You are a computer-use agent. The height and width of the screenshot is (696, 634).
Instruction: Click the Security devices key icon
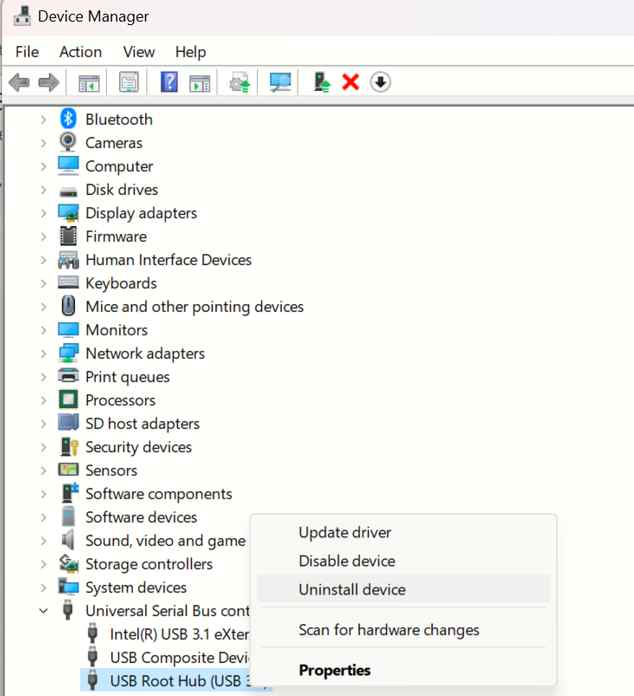[69, 447]
